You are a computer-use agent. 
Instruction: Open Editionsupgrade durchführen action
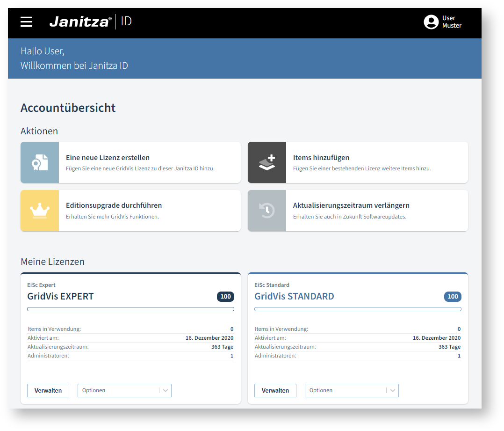pos(130,211)
